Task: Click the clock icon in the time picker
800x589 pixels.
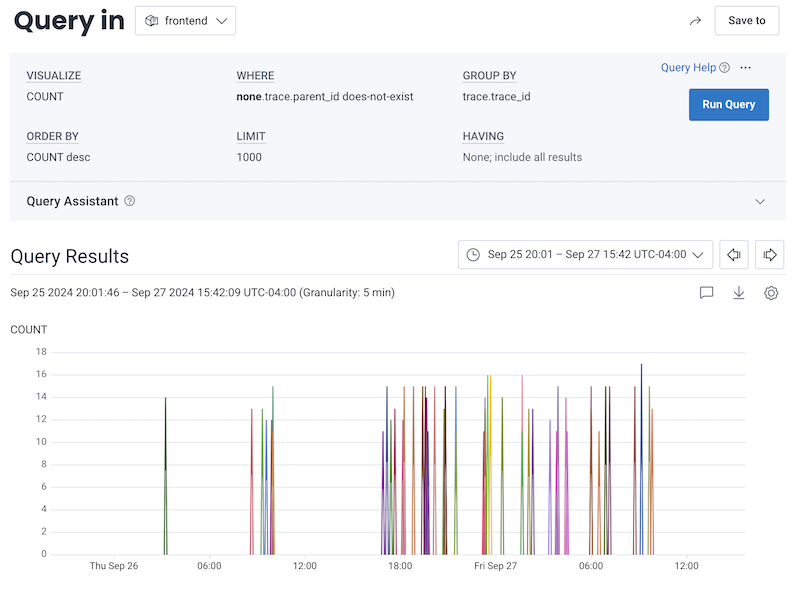Action: click(x=471, y=254)
